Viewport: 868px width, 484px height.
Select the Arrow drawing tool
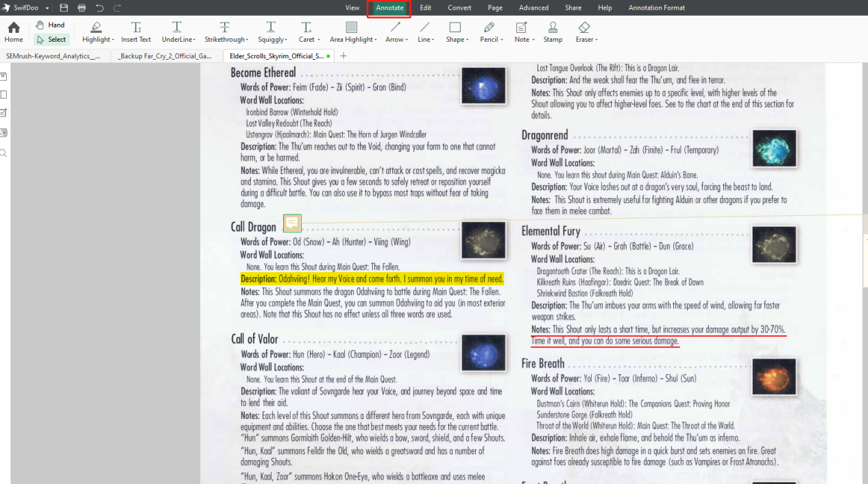pyautogui.click(x=395, y=32)
